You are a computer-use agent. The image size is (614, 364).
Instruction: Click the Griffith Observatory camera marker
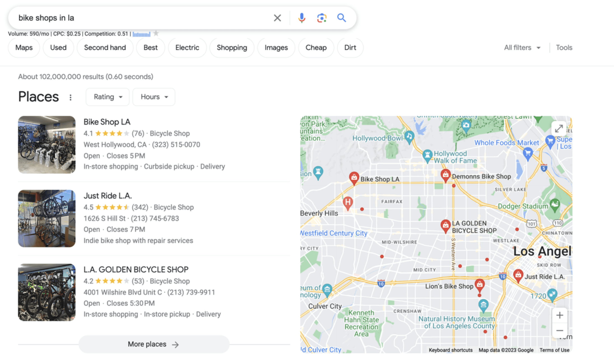tap(466, 126)
